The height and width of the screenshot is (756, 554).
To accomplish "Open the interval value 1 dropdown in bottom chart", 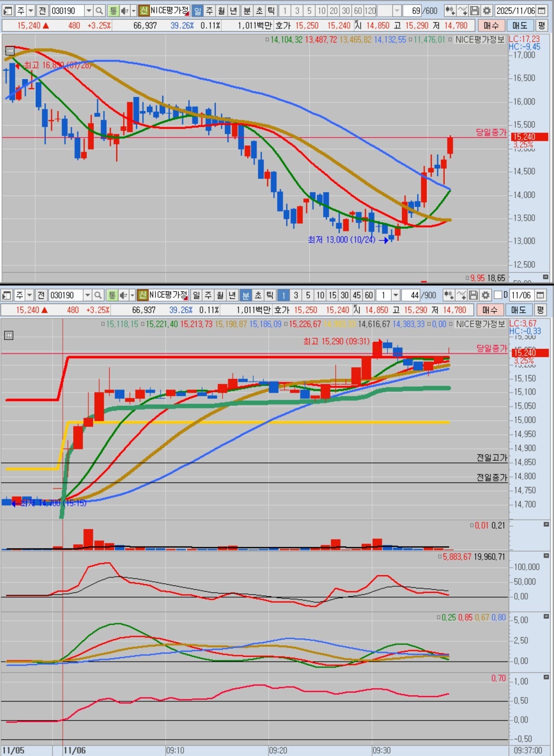I will [395, 295].
